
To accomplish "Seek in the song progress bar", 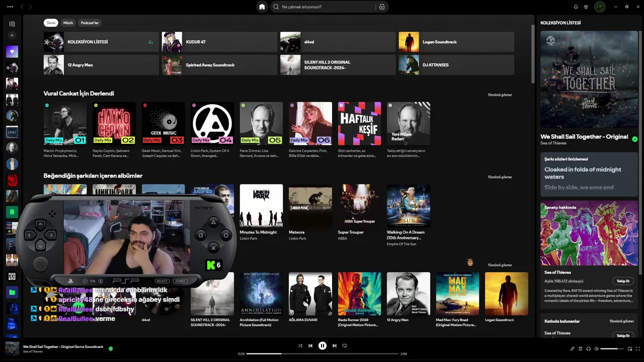I will 323,353.
